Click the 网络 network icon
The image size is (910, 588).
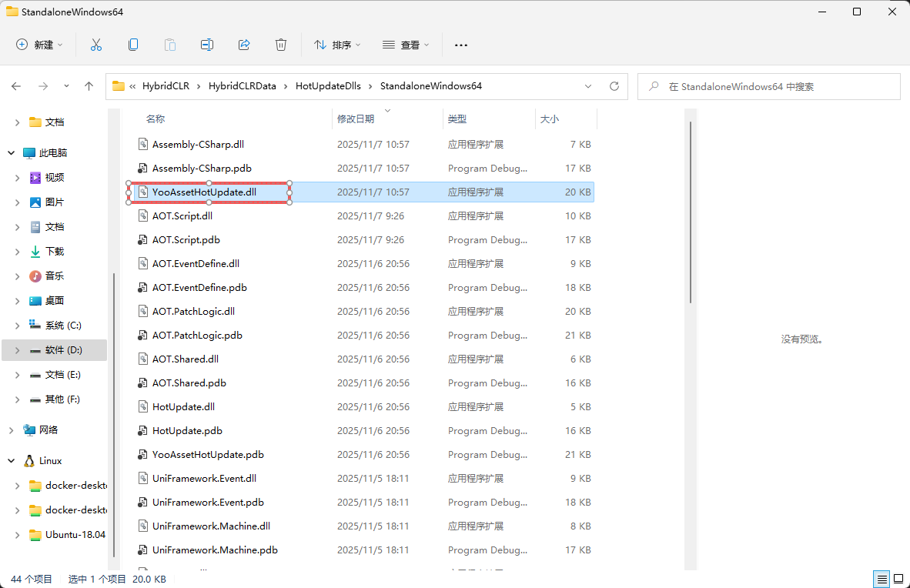29,429
